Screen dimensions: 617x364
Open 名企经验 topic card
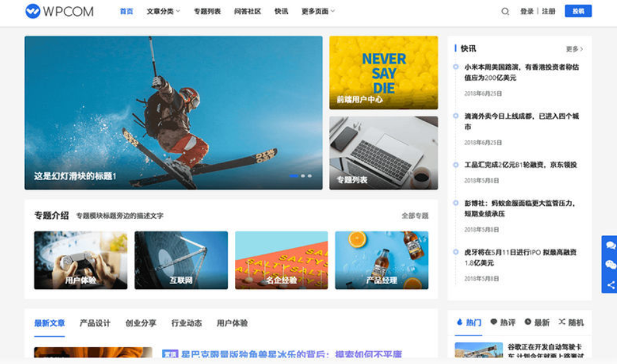[281, 260]
